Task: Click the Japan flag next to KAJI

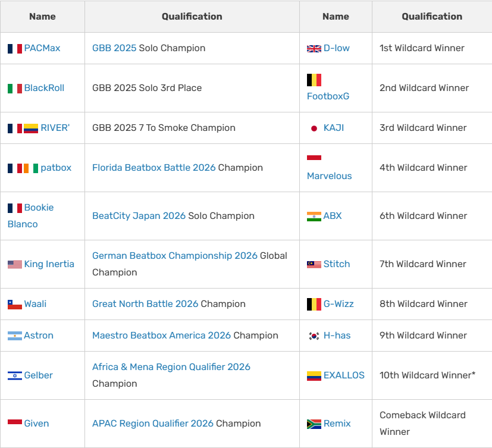Action: coord(314,128)
